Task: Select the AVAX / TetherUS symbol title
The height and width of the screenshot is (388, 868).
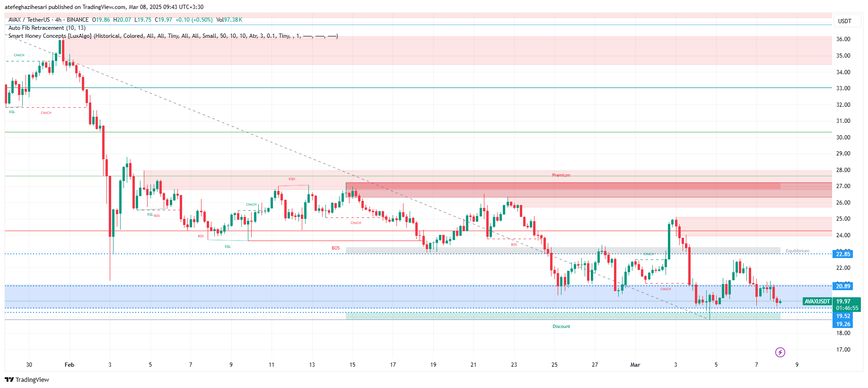Action: [48, 20]
